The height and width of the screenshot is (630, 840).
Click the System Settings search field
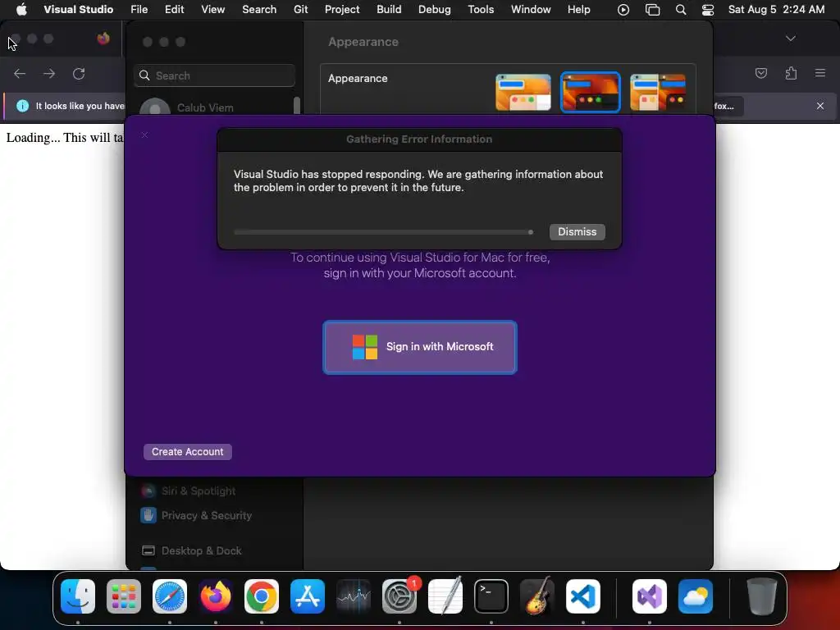click(x=214, y=75)
